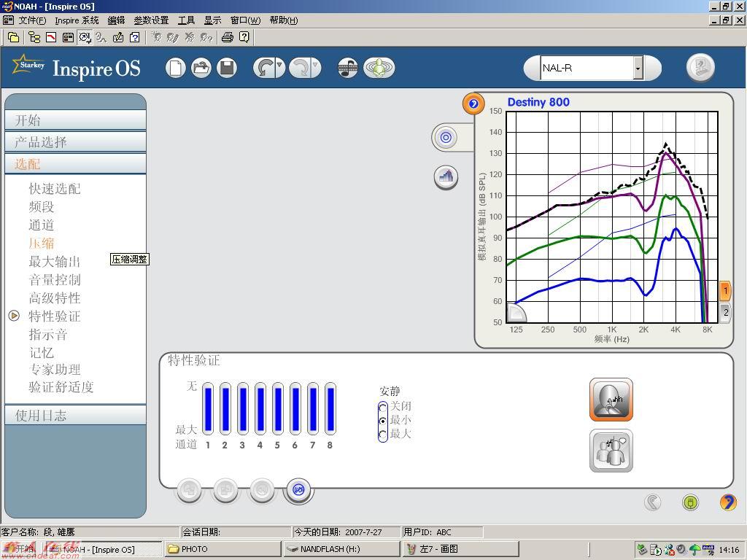
Task: Open the 编辑 menu
Action: point(116,20)
